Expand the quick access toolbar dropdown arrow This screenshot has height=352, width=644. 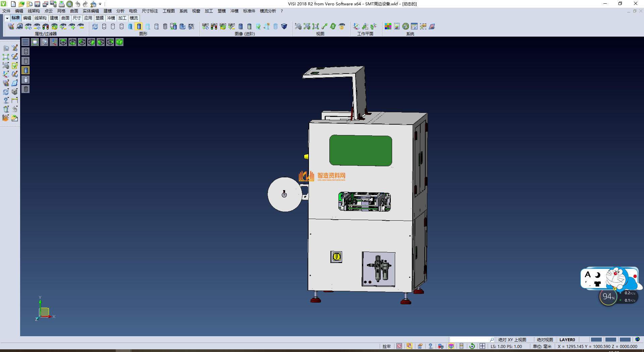pyautogui.click(x=100, y=4)
